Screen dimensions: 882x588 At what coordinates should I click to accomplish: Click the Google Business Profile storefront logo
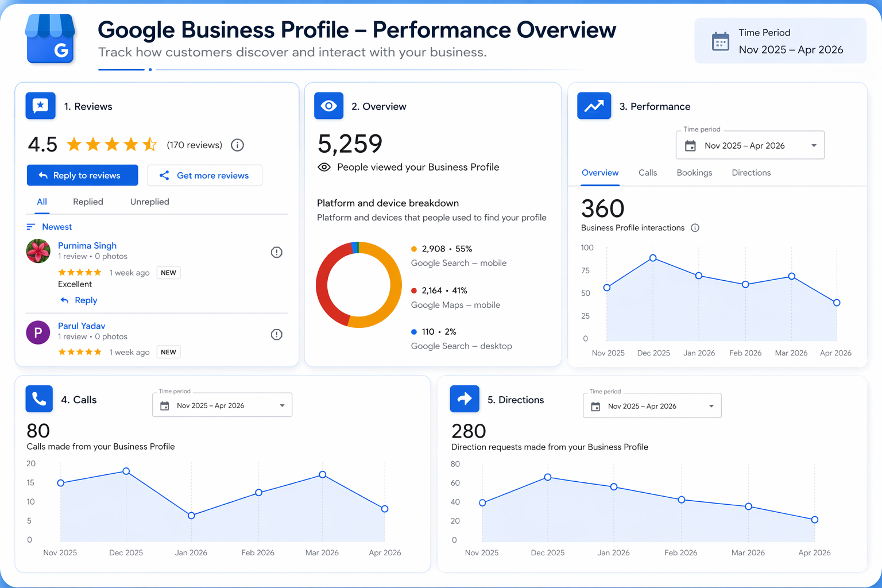point(51,39)
